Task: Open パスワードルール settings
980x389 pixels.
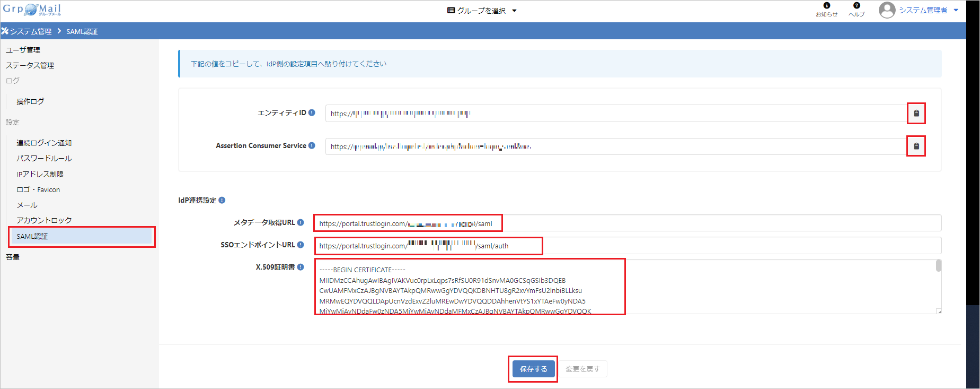Action: [44, 158]
